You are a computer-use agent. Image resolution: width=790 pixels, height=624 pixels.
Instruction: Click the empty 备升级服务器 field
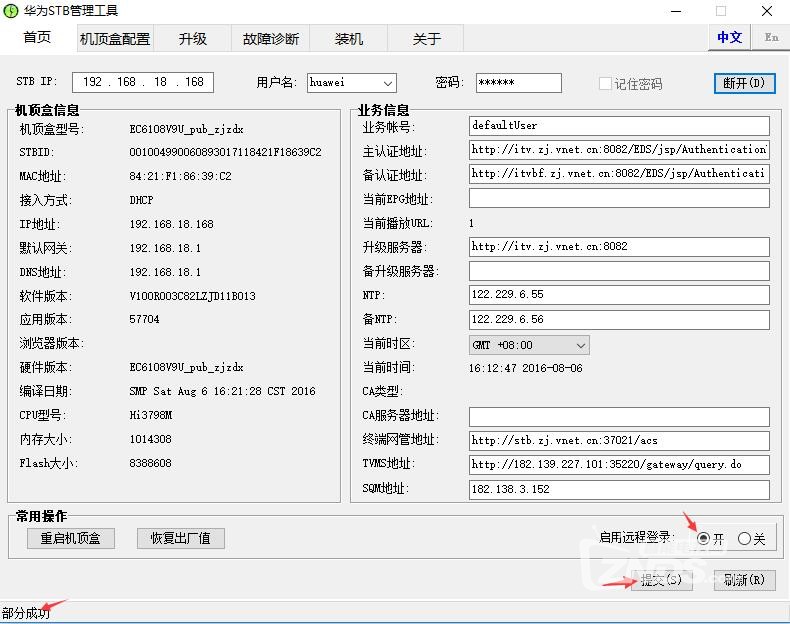(x=619, y=271)
